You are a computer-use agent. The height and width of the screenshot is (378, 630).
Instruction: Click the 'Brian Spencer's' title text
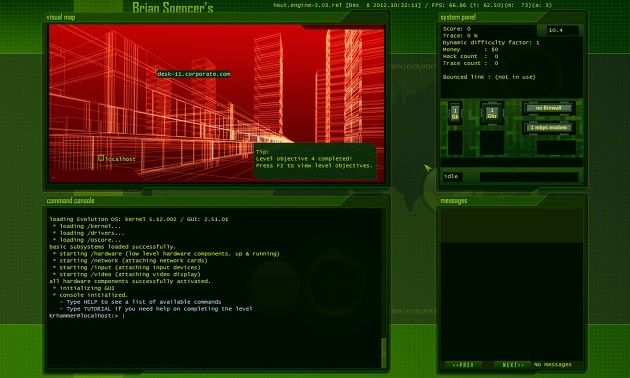(173, 7)
